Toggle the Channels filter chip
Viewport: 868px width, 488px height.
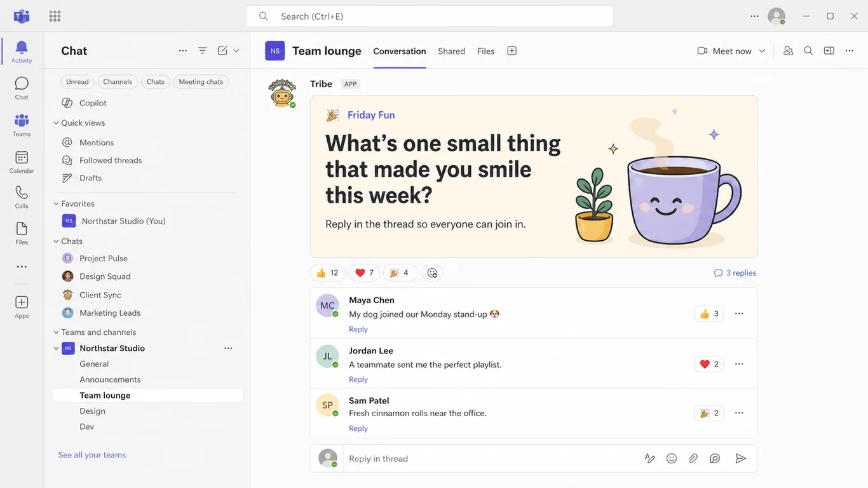click(x=118, y=82)
